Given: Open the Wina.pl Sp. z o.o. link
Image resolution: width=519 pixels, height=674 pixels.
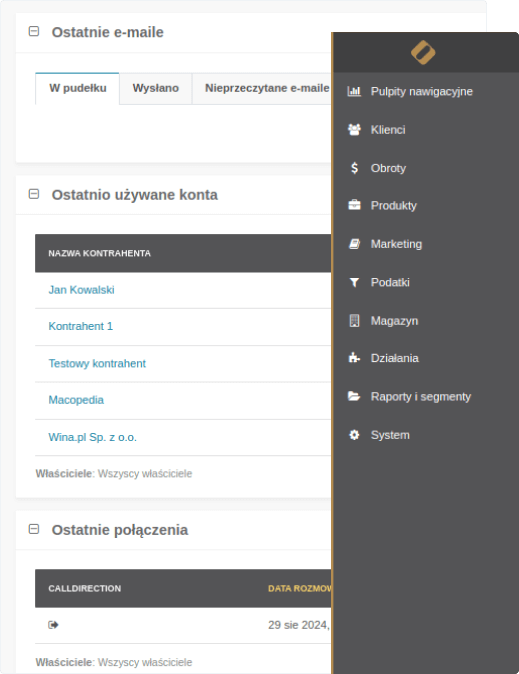Looking at the screenshot, I should point(92,437).
